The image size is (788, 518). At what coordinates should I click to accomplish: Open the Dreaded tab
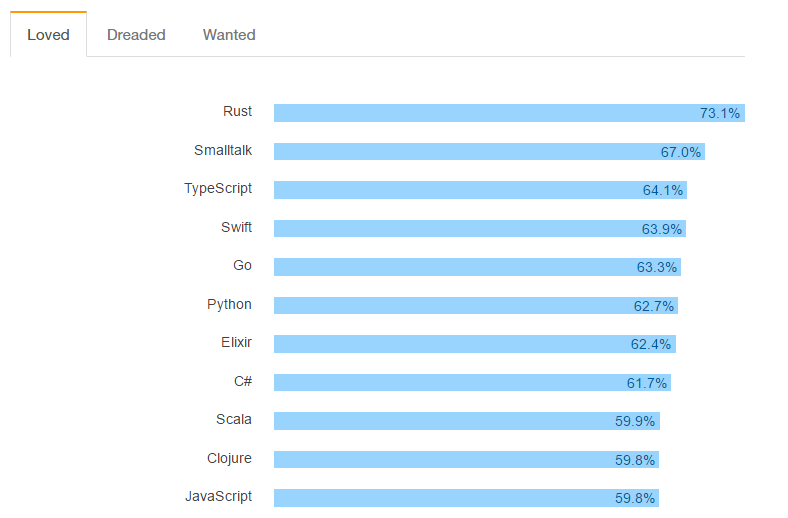pyautogui.click(x=136, y=35)
